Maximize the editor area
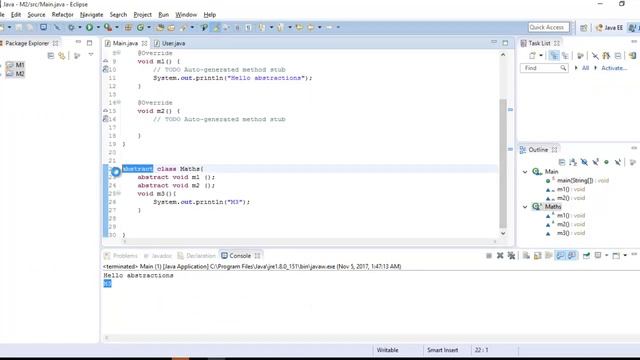This screenshot has height=360, width=640. [505, 42]
